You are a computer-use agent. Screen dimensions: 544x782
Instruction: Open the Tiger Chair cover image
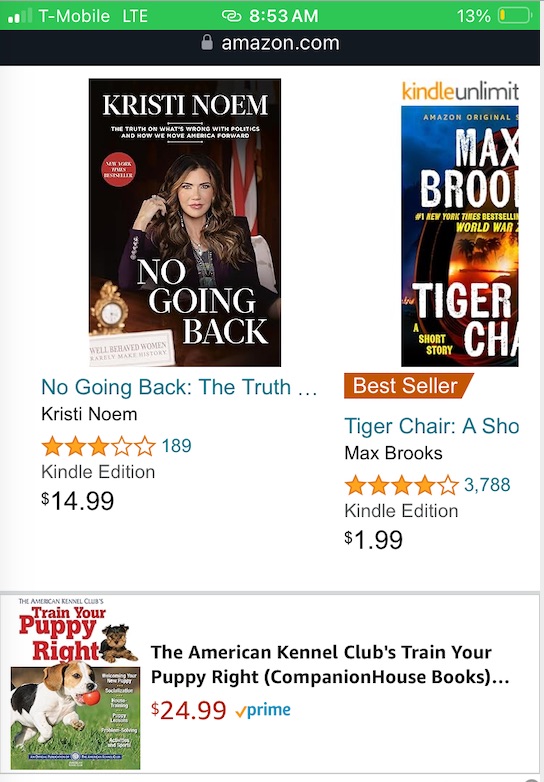460,236
